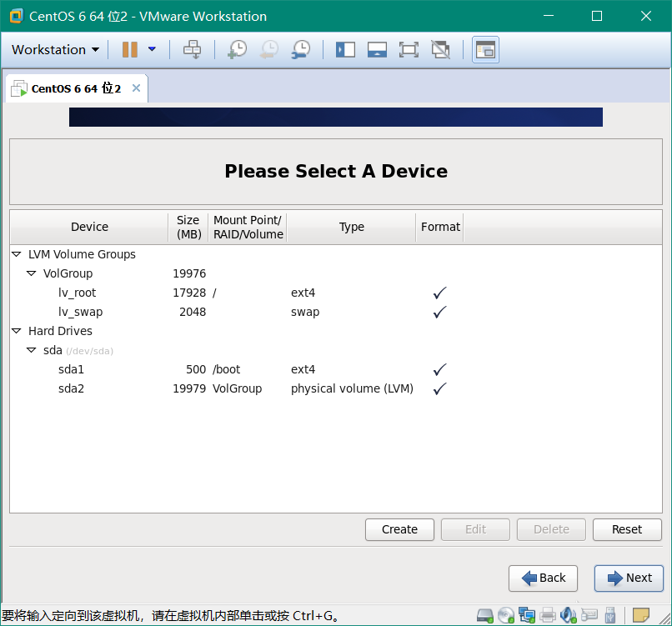This screenshot has height=626, width=672.
Task: Select the lv_swap row
Action: 80,313
